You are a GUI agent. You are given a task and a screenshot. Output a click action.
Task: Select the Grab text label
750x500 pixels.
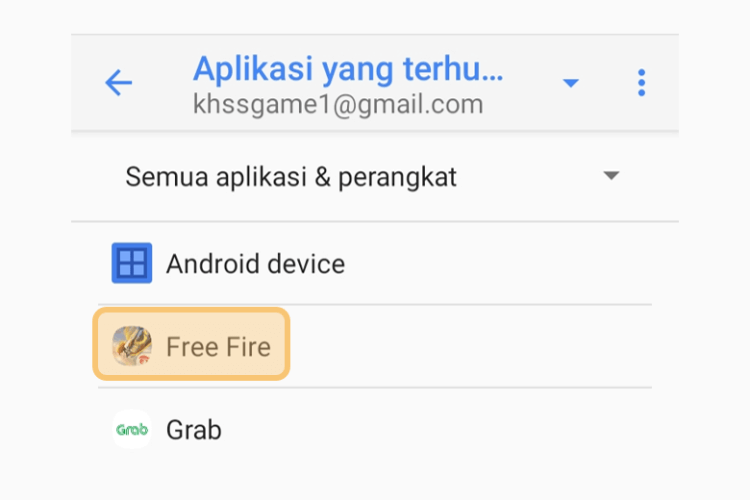coord(194,430)
